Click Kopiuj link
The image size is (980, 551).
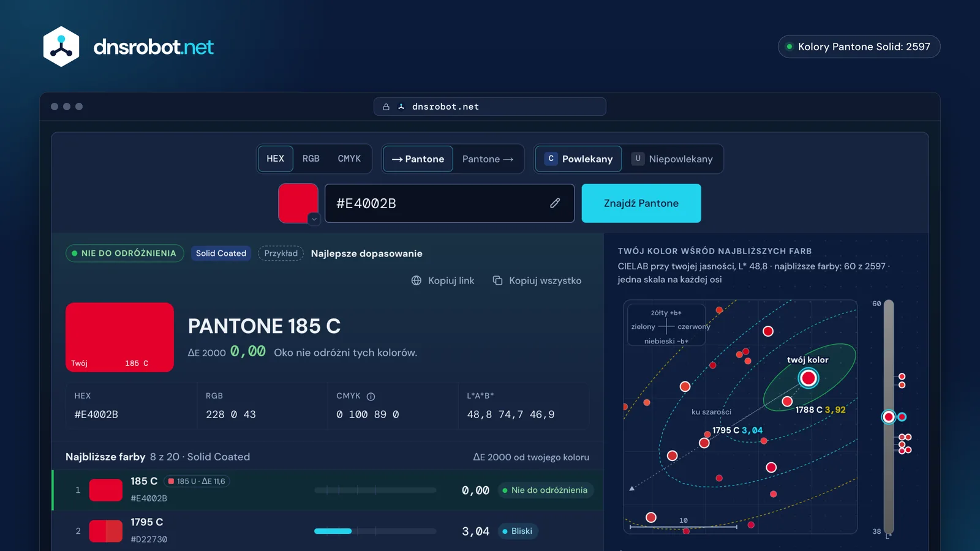point(443,280)
